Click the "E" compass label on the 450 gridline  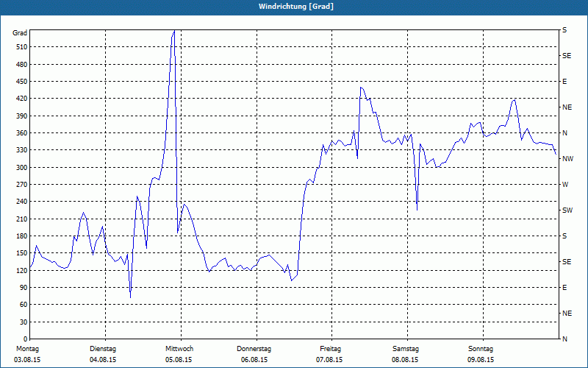[564, 82]
